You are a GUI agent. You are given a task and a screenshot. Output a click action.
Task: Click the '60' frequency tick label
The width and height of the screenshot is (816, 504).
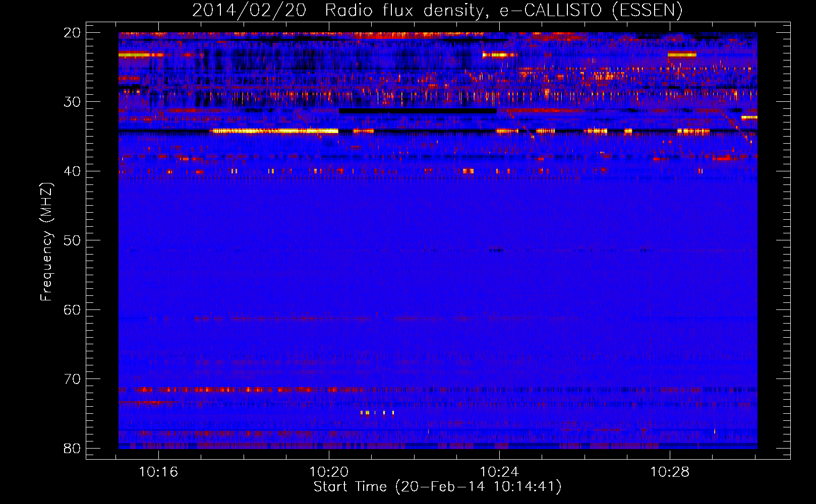tap(72, 309)
